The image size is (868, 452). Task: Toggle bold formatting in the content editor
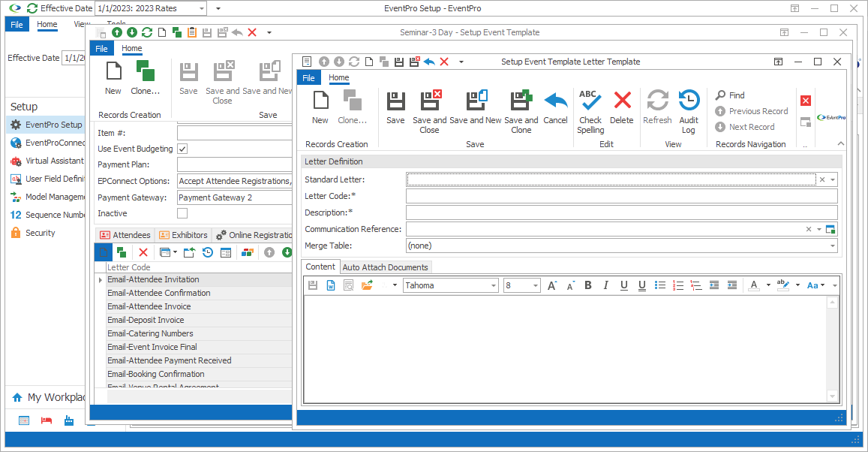coord(588,285)
